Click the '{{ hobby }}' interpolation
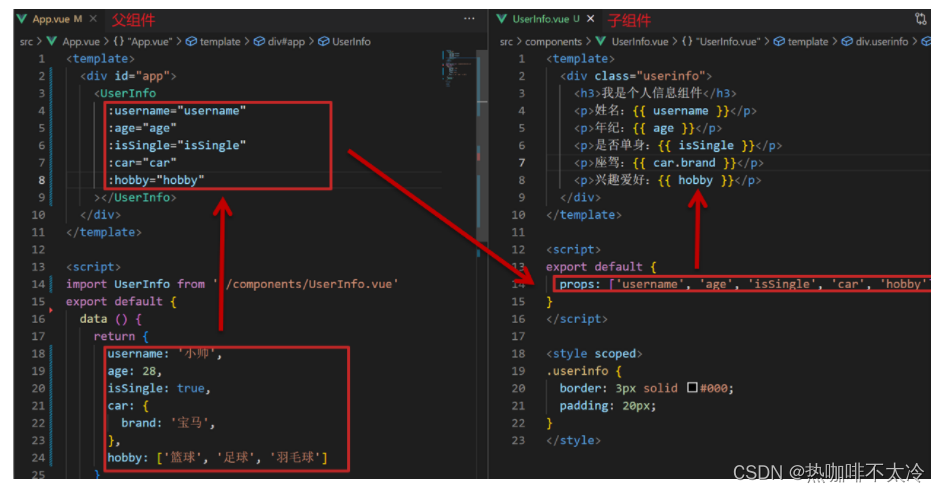Viewport: 941px width, 493px height. point(696,180)
